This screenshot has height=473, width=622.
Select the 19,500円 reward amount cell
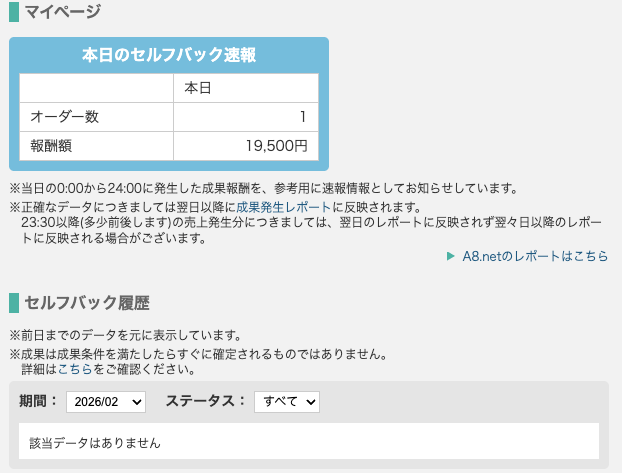(x=245, y=146)
